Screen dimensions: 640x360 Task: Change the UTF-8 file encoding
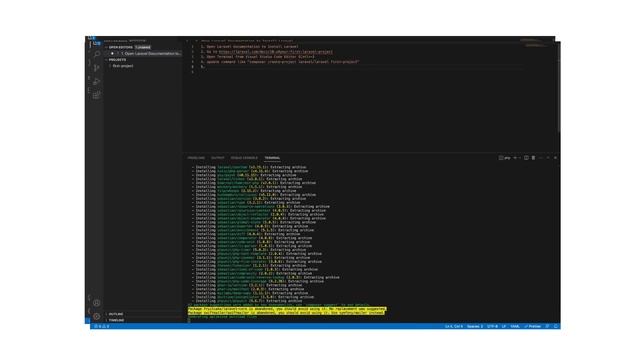point(492,327)
